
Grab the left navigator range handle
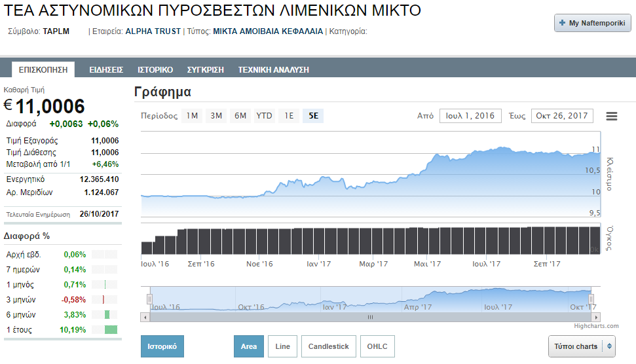150,299
